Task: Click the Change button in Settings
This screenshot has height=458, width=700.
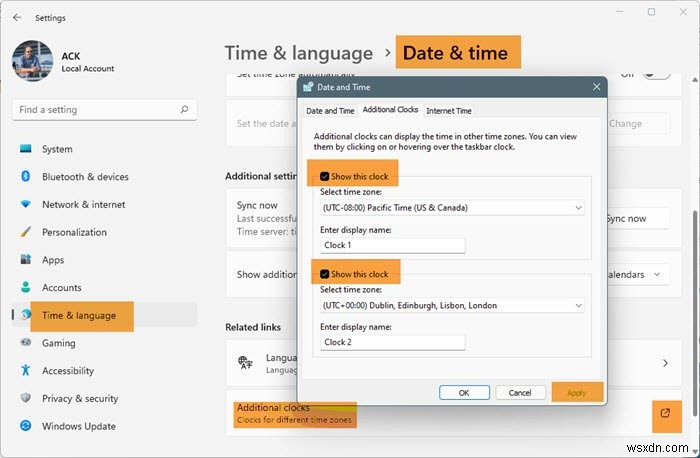Action: click(x=638, y=124)
